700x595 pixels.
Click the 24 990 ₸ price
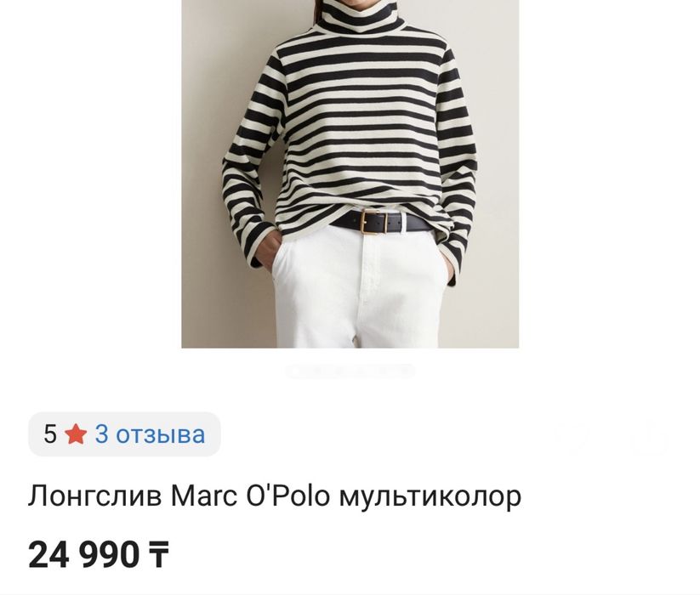(x=99, y=554)
